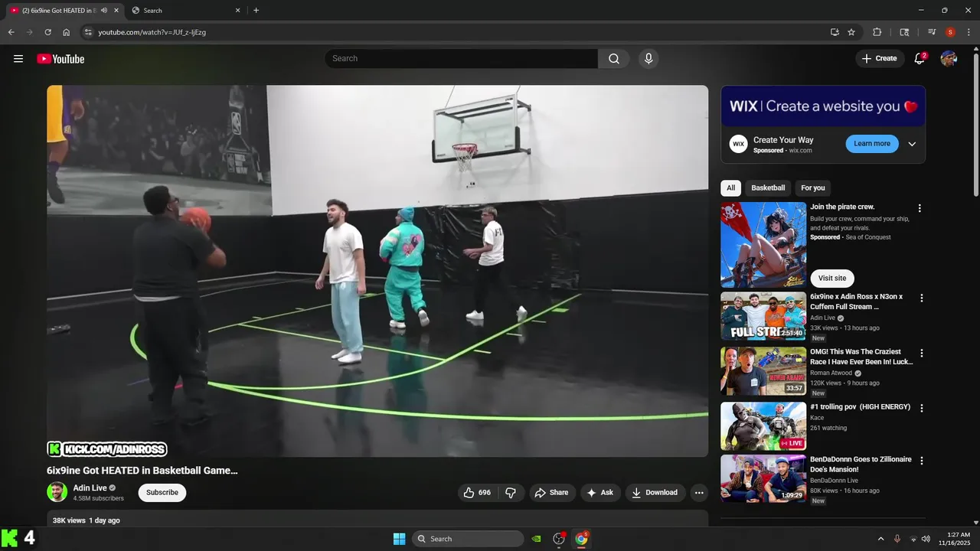Open the taskbar volume control
The image size is (980, 551).
tap(926, 539)
